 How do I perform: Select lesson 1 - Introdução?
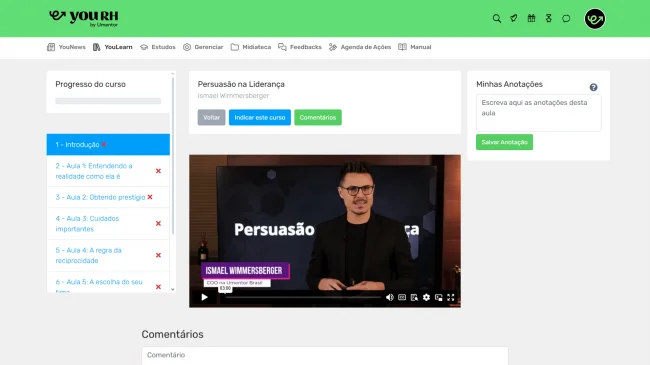(108, 145)
